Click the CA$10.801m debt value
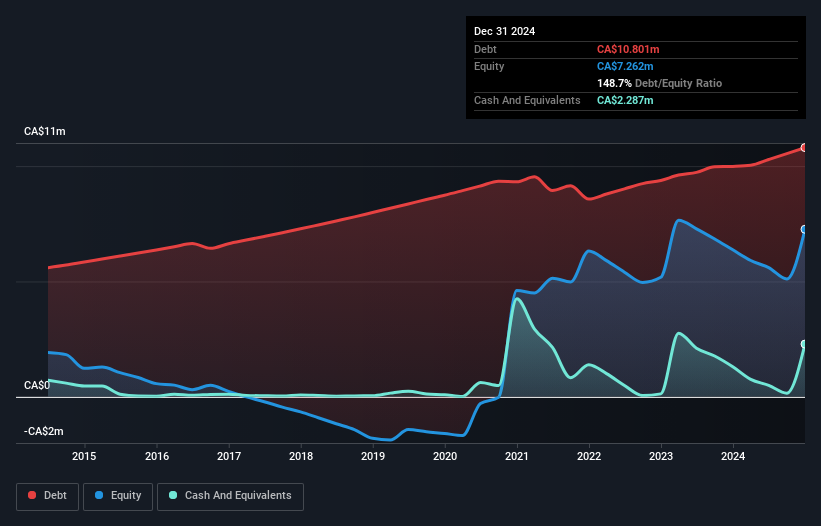This screenshot has height=526, width=821. [628, 49]
